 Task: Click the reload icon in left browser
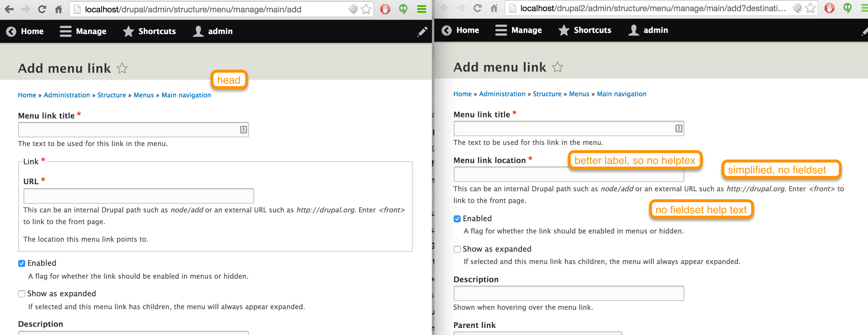42,9
